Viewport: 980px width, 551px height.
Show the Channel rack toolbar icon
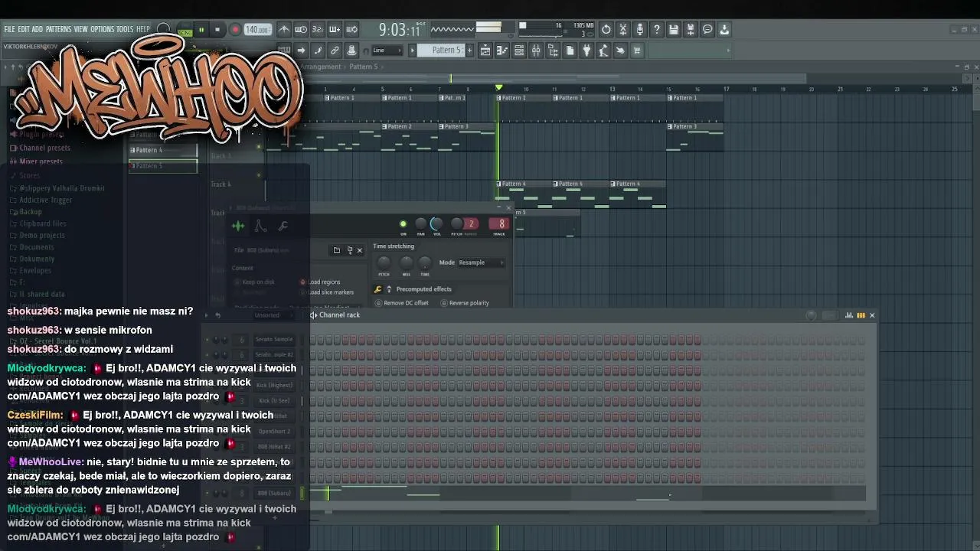pos(519,51)
